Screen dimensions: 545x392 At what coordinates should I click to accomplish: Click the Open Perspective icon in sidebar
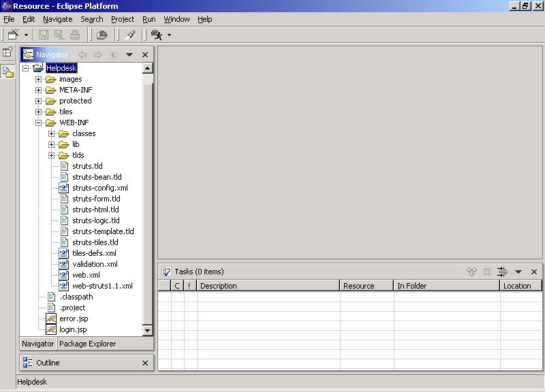(x=7, y=52)
